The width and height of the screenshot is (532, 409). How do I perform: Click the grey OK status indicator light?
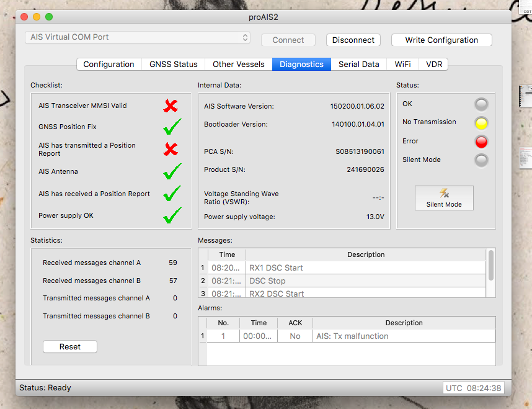(x=481, y=105)
